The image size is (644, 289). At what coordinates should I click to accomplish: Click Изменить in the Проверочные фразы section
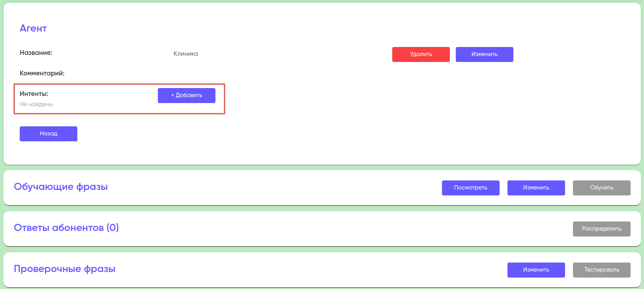tap(536, 270)
